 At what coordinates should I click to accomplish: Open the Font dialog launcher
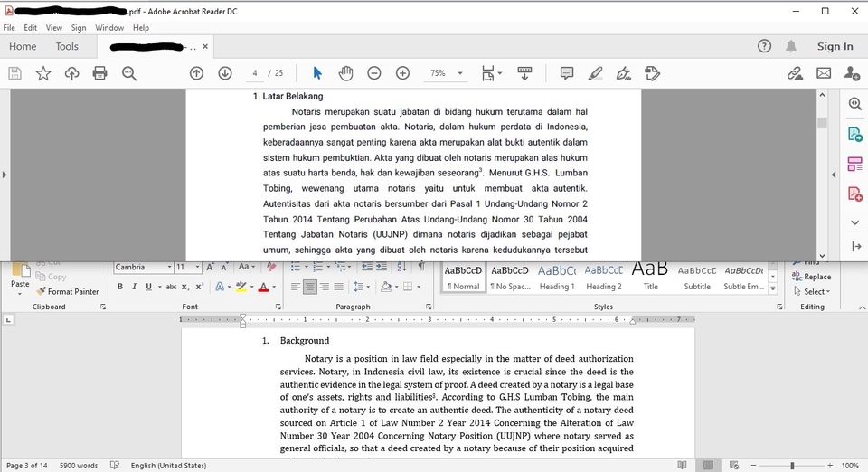coord(278,307)
